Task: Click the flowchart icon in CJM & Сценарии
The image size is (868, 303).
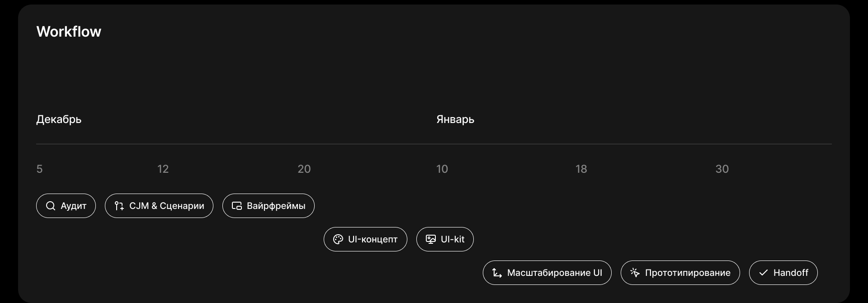Action: pyautogui.click(x=119, y=206)
